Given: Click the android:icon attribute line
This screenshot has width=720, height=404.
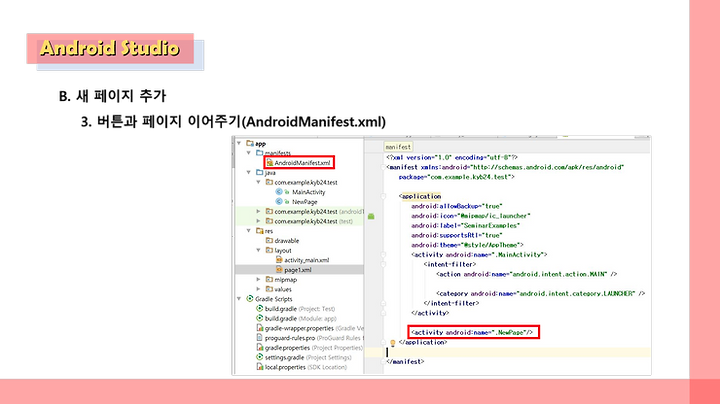Looking at the screenshot, I should point(471,216).
